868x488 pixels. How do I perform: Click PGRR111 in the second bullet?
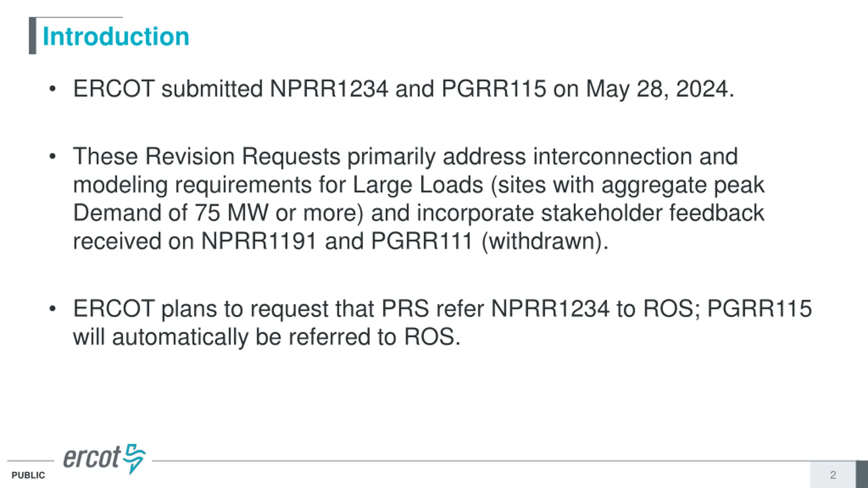[x=422, y=241]
